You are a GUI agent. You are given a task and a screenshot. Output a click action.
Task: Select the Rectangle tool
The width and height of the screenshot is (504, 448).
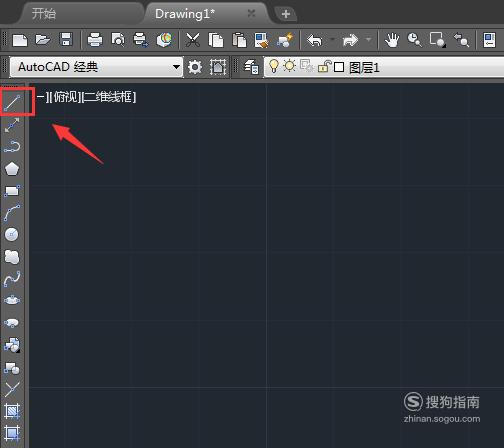[12, 191]
